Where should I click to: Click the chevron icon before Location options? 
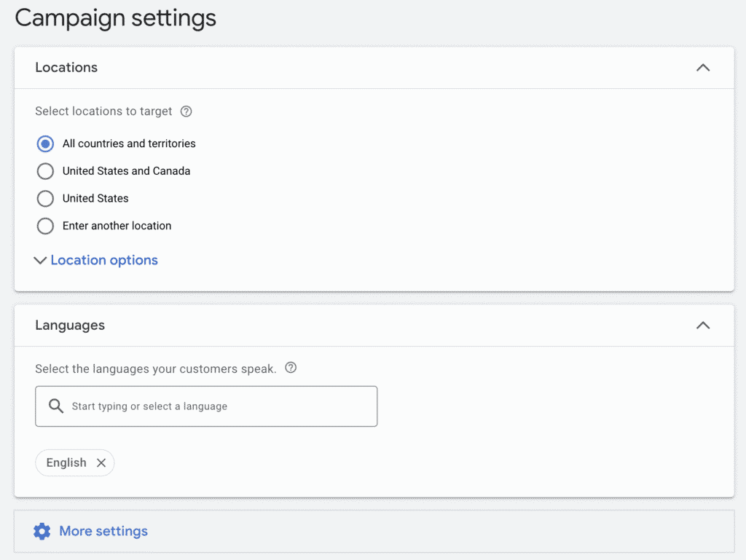click(x=40, y=260)
